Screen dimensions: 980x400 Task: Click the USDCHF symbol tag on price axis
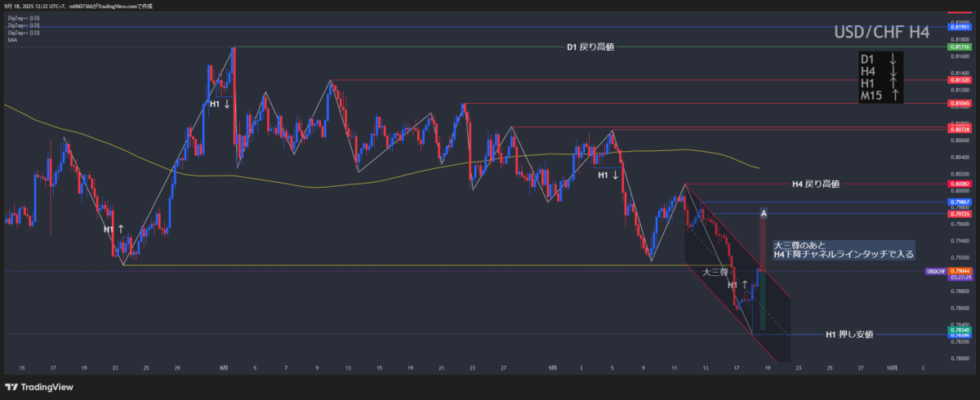[936, 270]
